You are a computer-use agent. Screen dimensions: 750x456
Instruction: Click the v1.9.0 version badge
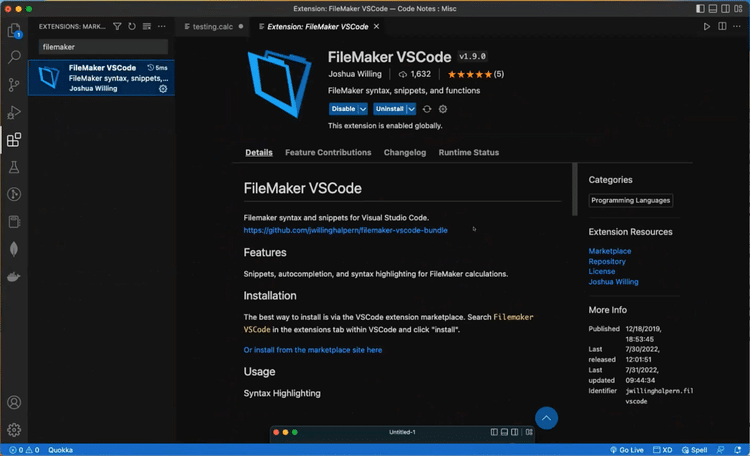(473, 56)
